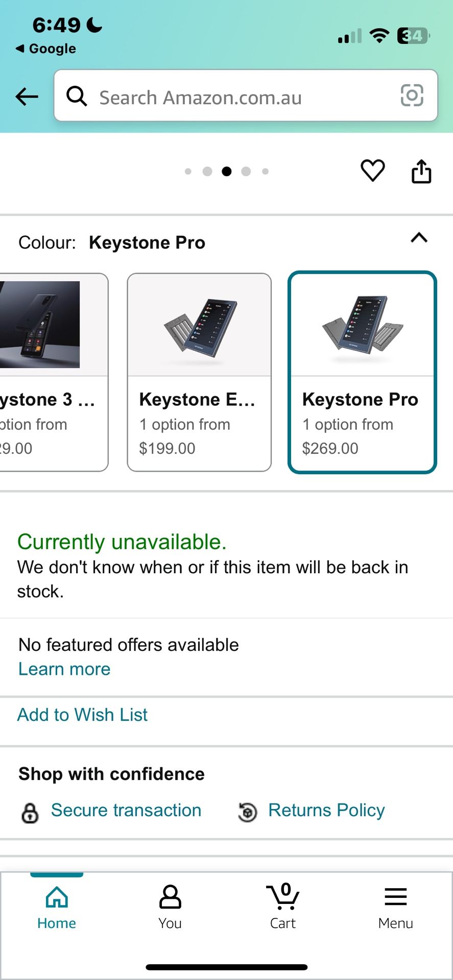The height and width of the screenshot is (980, 453).
Task: Add this item to Wish List
Action: point(82,715)
